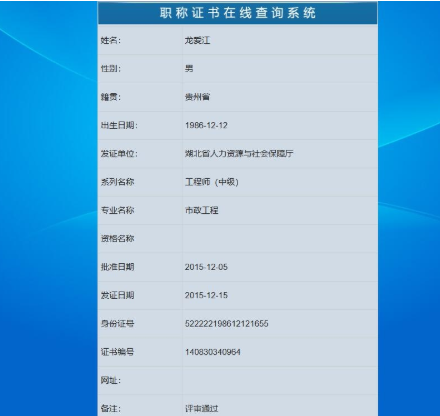Click the 职称证书在线查询系统 header title

[x=238, y=13]
